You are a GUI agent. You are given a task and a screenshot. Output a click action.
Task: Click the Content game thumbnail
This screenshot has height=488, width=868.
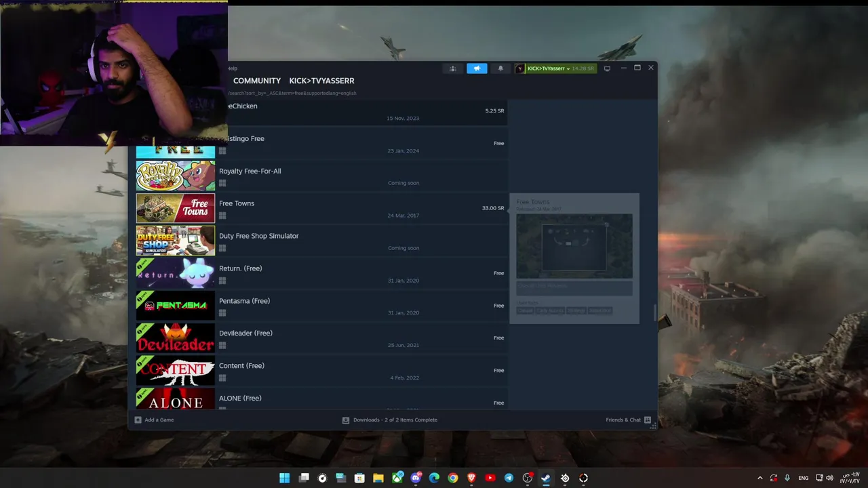pyautogui.click(x=176, y=371)
